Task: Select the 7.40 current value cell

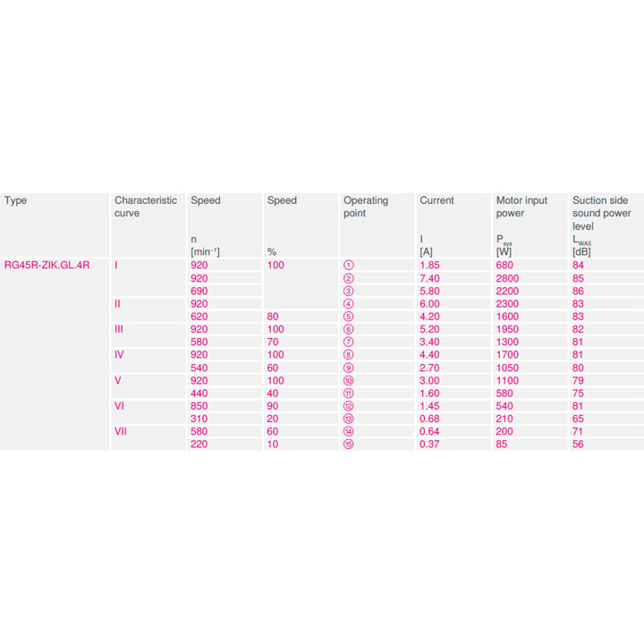Action: pyautogui.click(x=431, y=278)
